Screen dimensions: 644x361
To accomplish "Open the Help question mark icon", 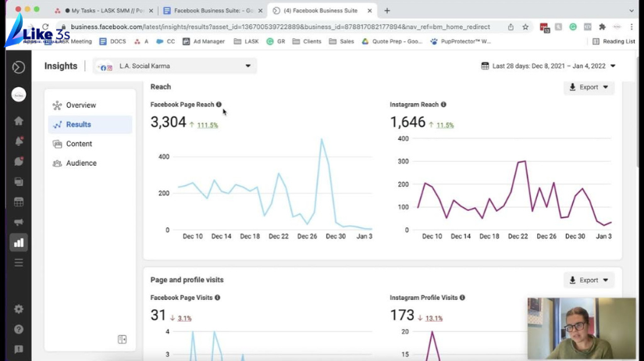I will [19, 329].
